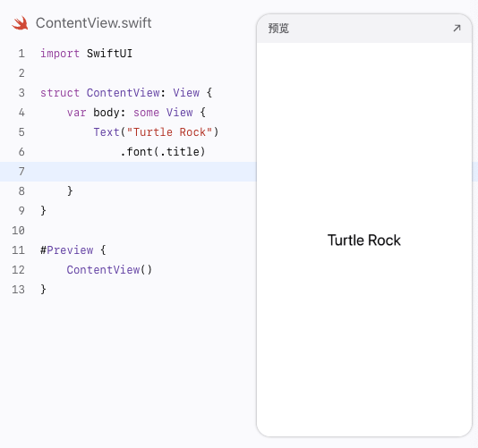Click the #Preview macro on line 11
This screenshot has height=448, width=478.
click(x=67, y=250)
